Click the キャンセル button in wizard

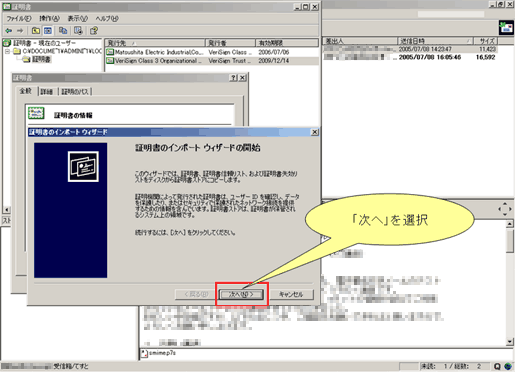[291, 294]
